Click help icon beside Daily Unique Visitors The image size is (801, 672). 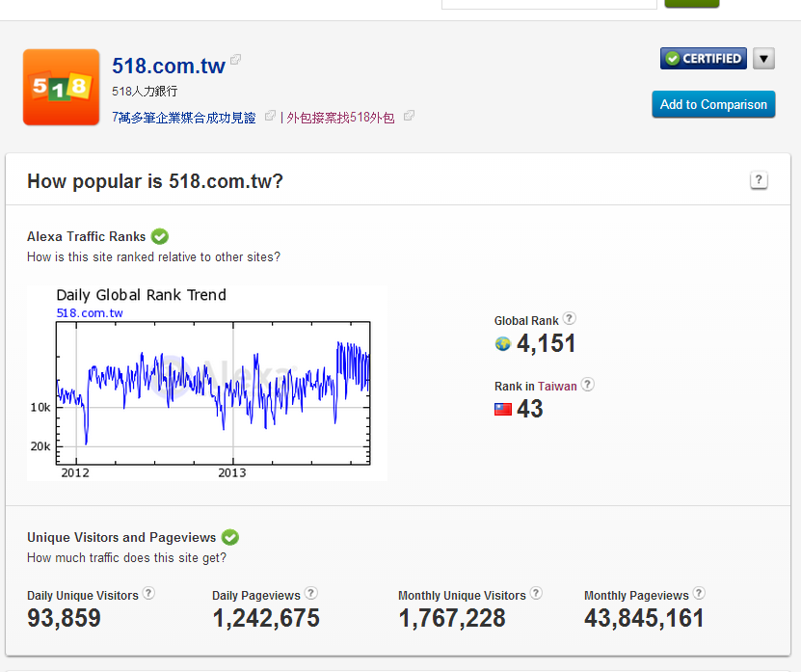[x=149, y=594]
